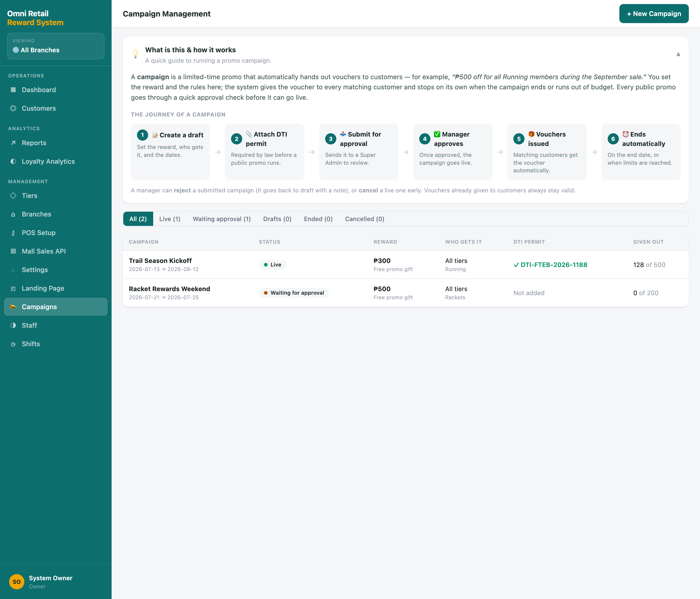Image resolution: width=700 pixels, height=599 pixels.
Task: Click the Settings circle icon
Action: tap(13, 270)
